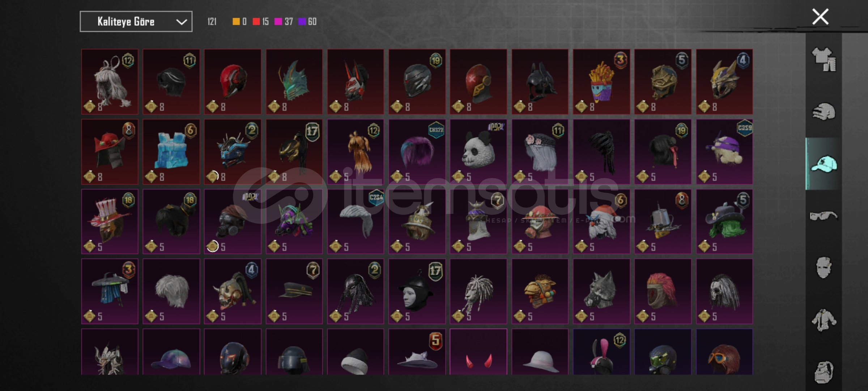This screenshot has width=868, height=391.
Task: Select the ice block vest item
Action: pyautogui.click(x=171, y=152)
